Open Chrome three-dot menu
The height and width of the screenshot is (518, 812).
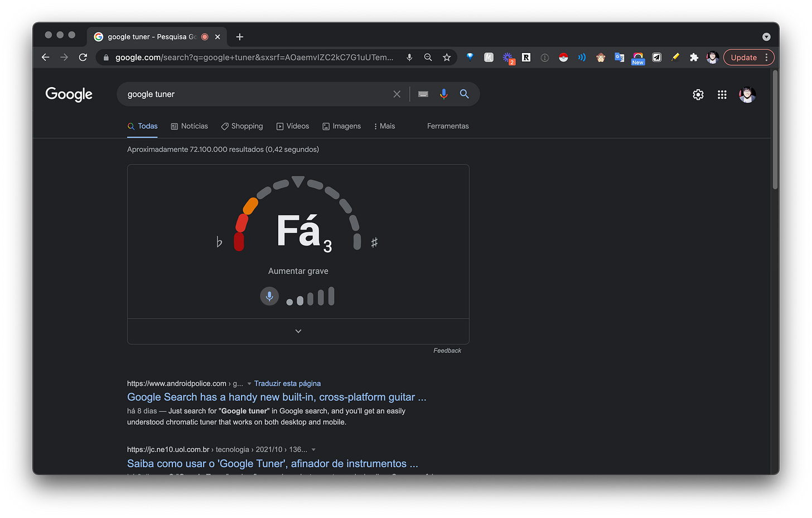pyautogui.click(x=767, y=57)
